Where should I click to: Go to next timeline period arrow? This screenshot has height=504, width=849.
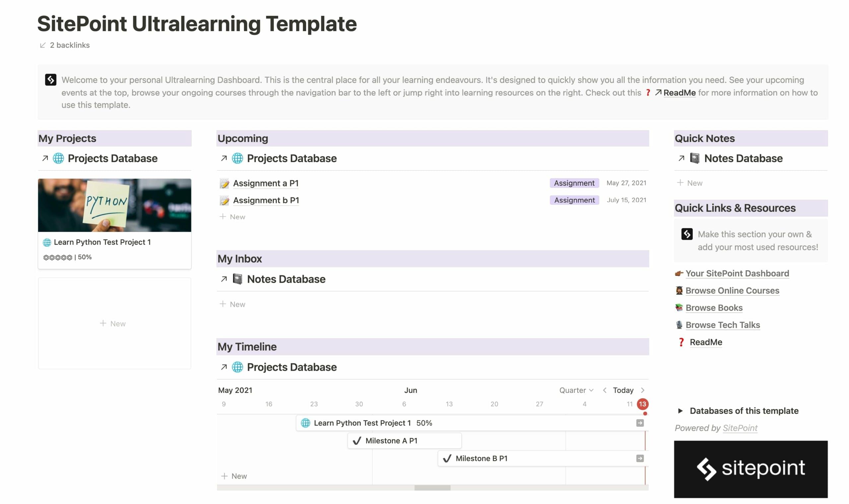click(642, 390)
